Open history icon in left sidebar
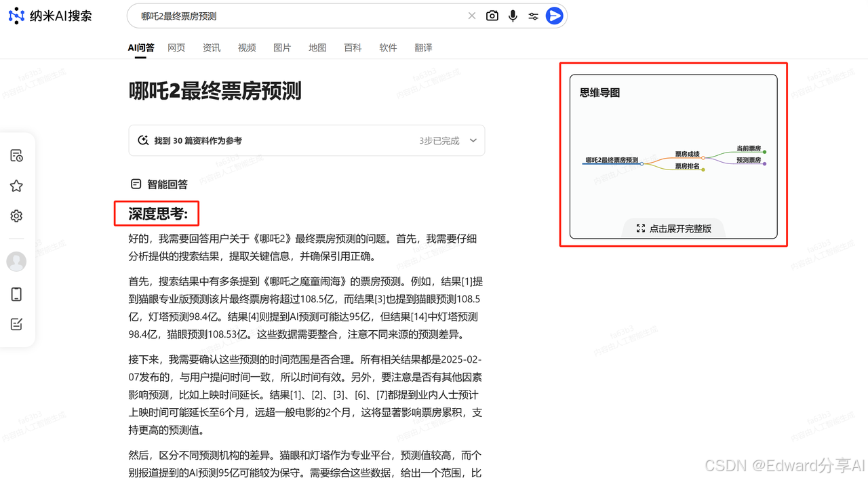The image size is (868, 480). click(17, 156)
